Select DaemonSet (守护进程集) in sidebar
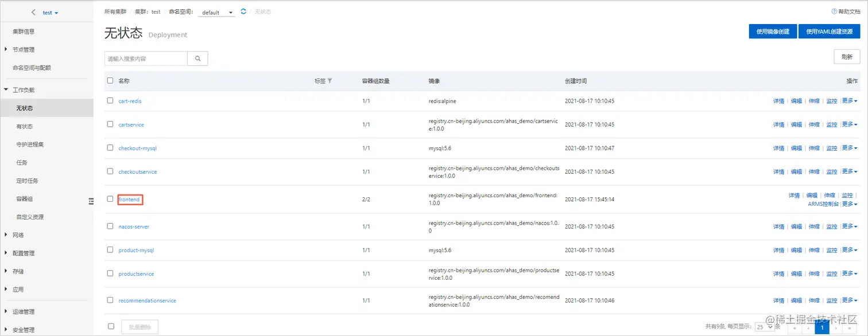The image size is (868, 336). click(x=30, y=144)
